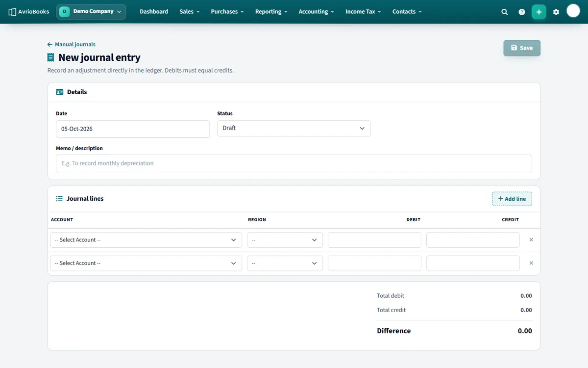The width and height of the screenshot is (588, 368).
Task: Click the green plus quick-add button
Action: coord(539,12)
